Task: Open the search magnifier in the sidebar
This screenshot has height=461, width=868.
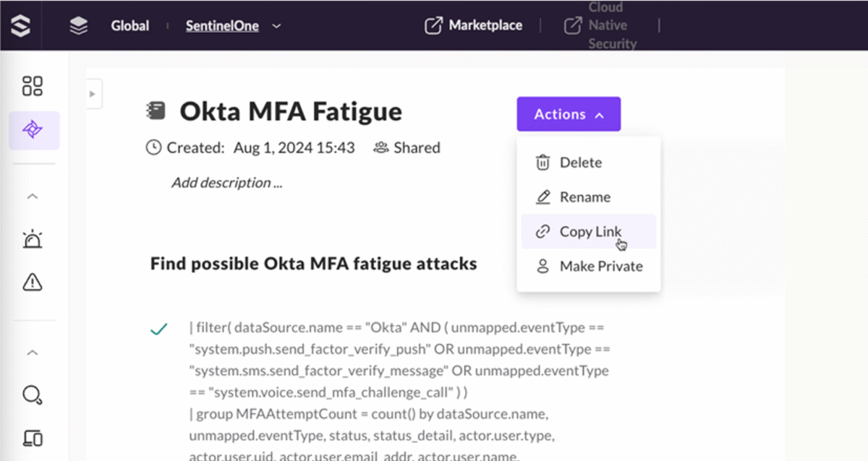Action: 32,395
